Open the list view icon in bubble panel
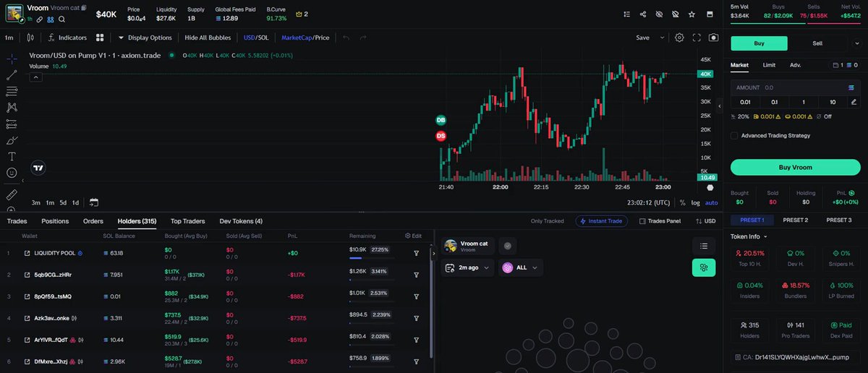This screenshot has width=868, height=373. 704,246
